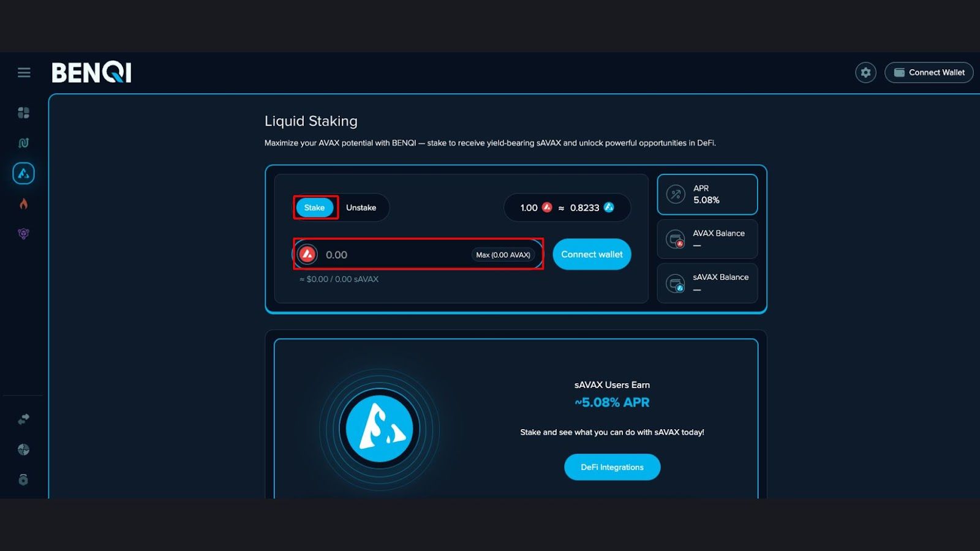Click the AVAX amount input field
Viewport: 980px width, 551px height.
point(418,255)
